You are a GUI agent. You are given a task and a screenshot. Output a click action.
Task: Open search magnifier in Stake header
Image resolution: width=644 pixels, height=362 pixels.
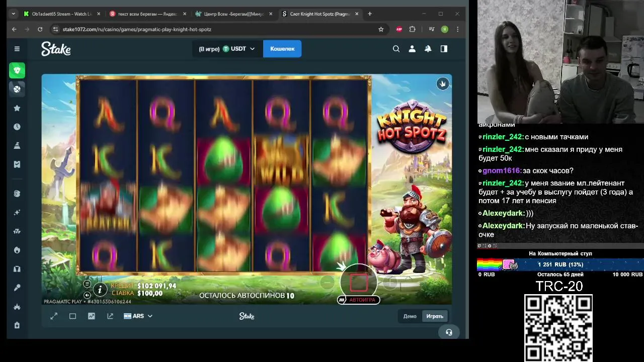pos(396,49)
